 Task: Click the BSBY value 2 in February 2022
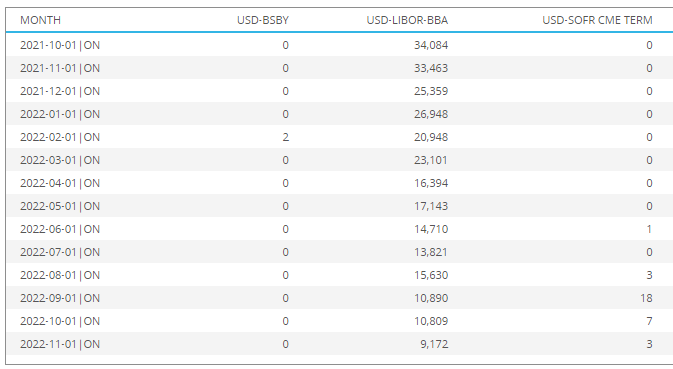[x=285, y=137]
